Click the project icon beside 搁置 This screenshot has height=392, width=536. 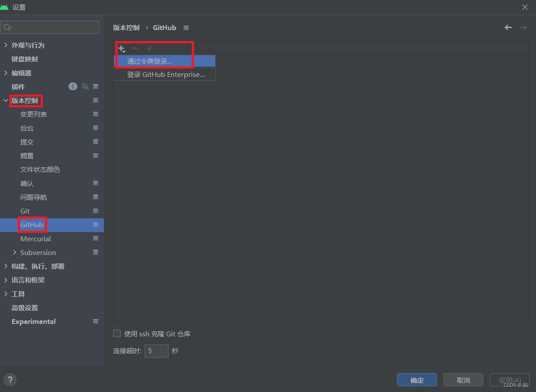tap(96, 156)
